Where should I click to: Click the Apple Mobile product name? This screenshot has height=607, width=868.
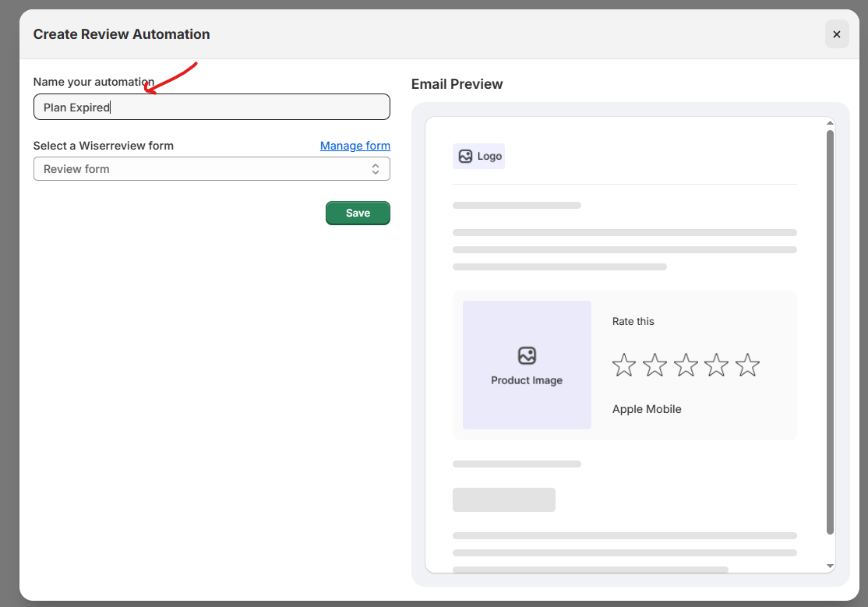coord(647,409)
